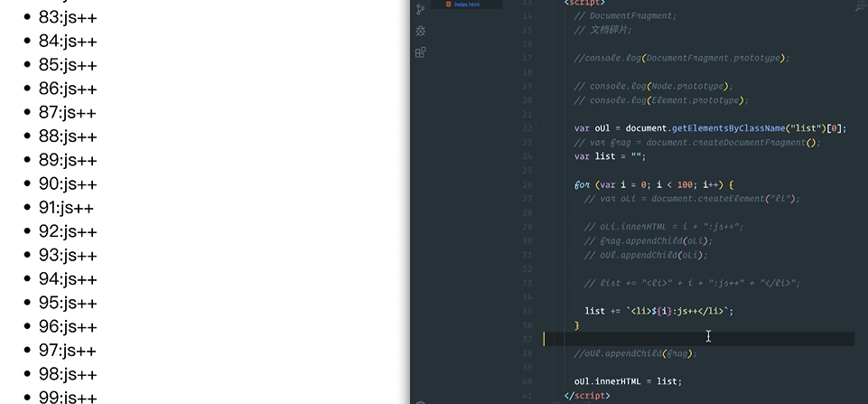Screen dimensions: 868x404
Task: Click the closing </script> tag line
Action: [x=587, y=396]
